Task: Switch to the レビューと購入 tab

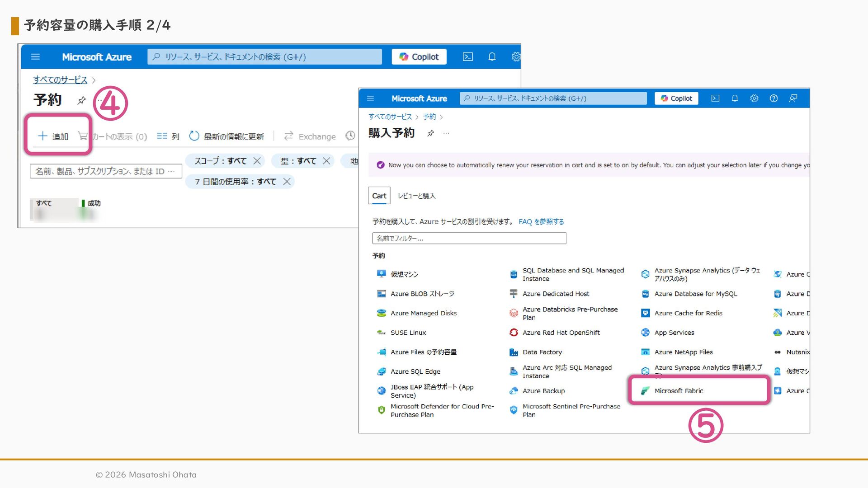Action: pyautogui.click(x=416, y=196)
